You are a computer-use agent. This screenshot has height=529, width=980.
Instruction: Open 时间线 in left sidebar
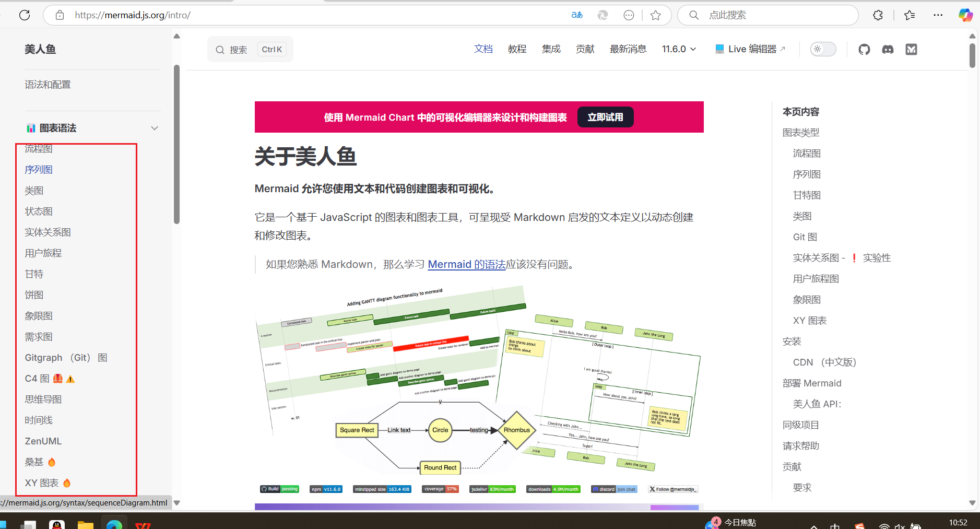point(39,420)
